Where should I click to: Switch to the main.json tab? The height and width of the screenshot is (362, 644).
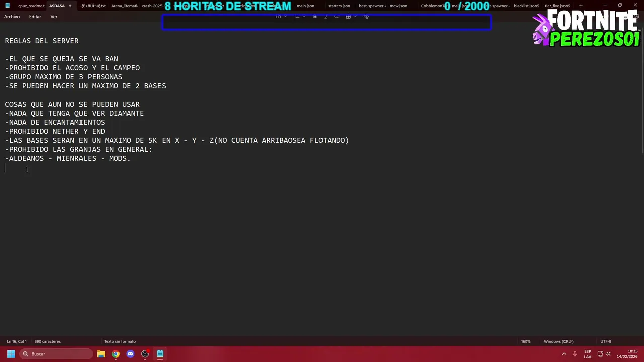(305, 6)
